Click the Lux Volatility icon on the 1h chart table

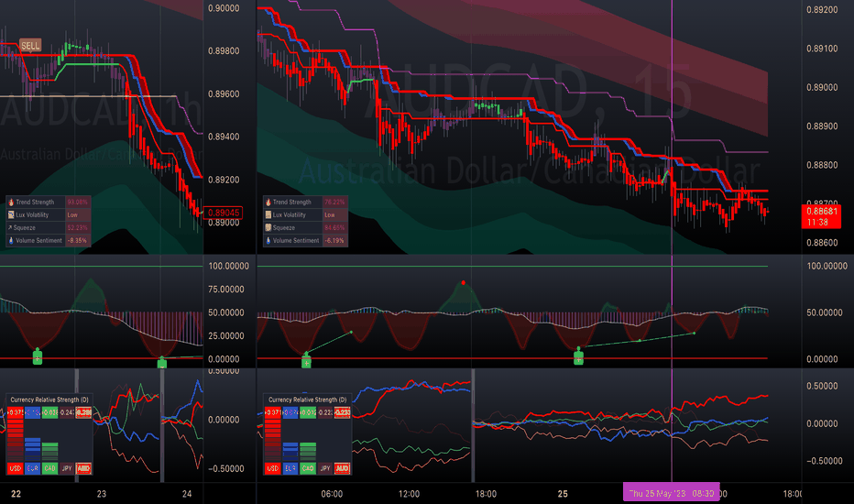tap(10, 214)
